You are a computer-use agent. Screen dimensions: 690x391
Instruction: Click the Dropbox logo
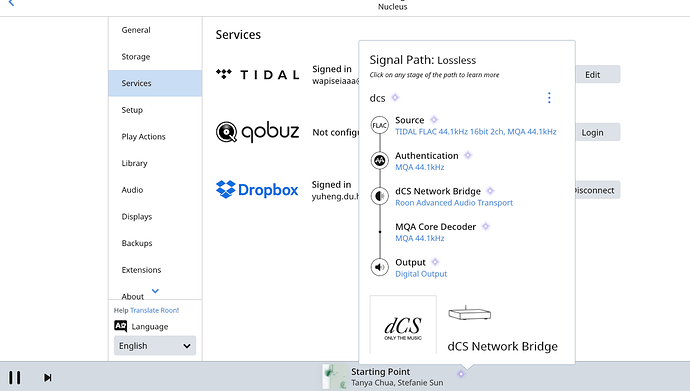(257, 190)
